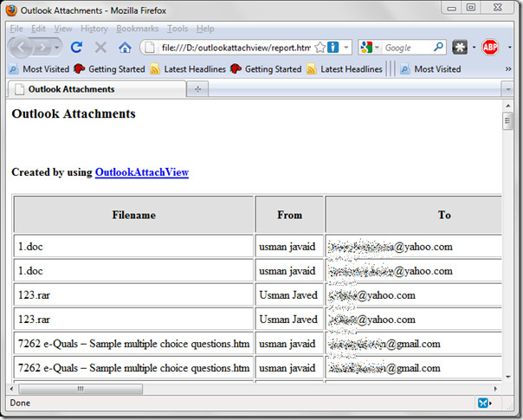Image resolution: width=523 pixels, height=420 pixels.
Task: Go back with the Back arrow
Action: coord(21,48)
